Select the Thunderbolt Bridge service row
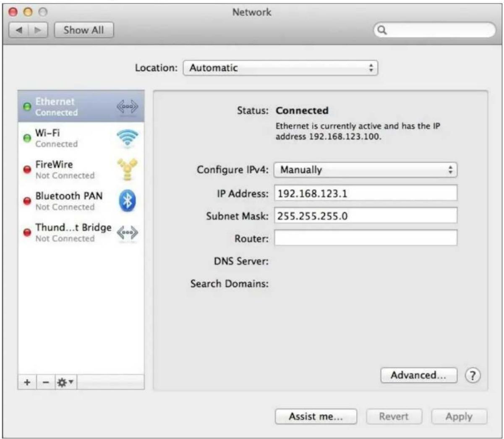The width and height of the screenshot is (504, 439). [x=81, y=233]
